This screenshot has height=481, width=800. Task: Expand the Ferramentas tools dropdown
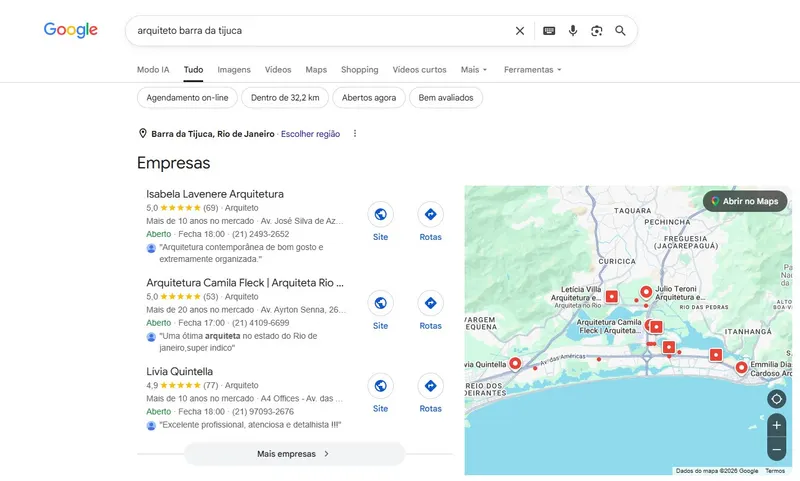coord(533,70)
